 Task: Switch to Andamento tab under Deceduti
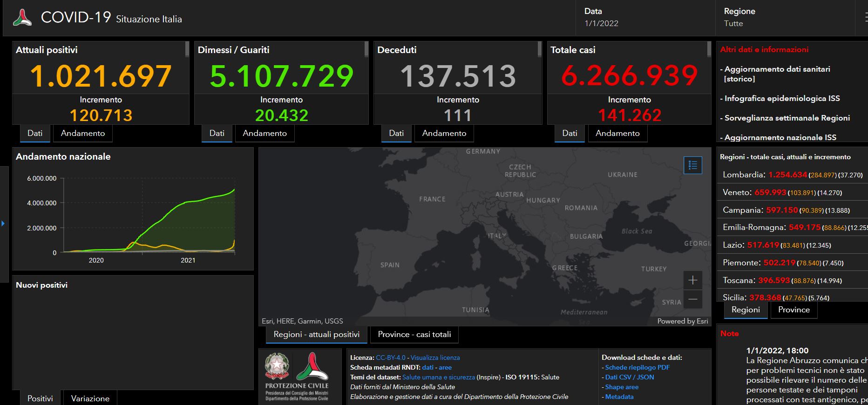pyautogui.click(x=444, y=134)
